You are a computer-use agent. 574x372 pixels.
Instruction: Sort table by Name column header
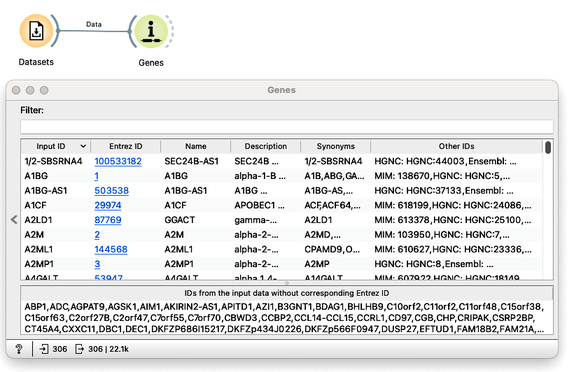click(x=195, y=146)
